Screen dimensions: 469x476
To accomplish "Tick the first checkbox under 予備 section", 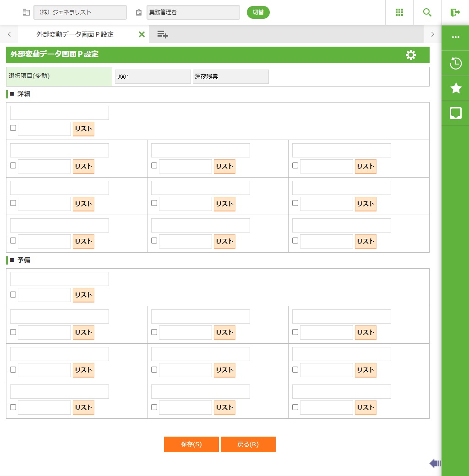I will (13, 294).
